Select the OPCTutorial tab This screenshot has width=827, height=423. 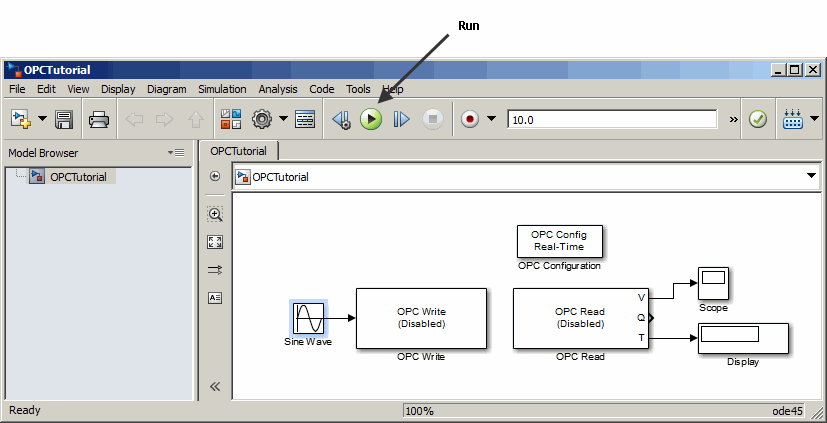pos(238,151)
